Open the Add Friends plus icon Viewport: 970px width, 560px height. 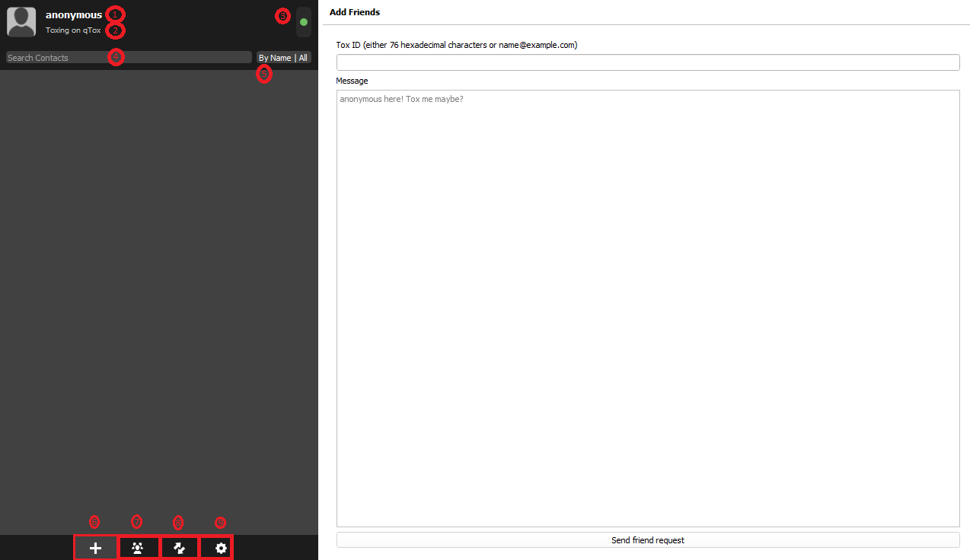96,548
